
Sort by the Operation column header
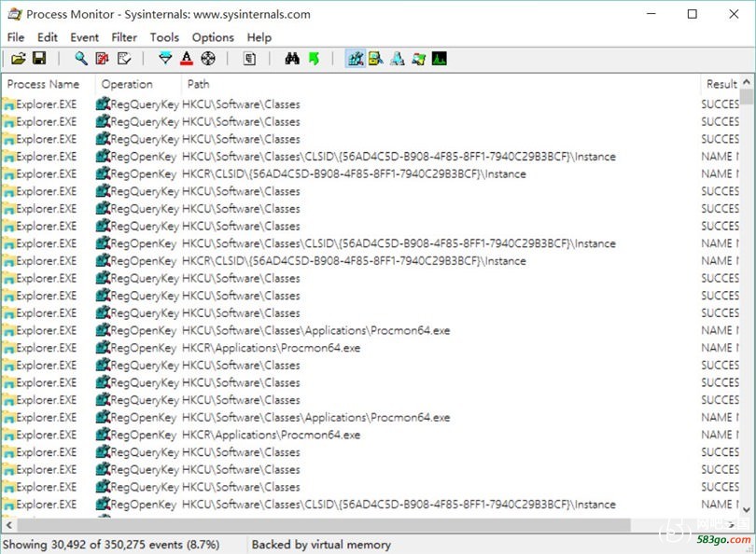[x=138, y=84]
